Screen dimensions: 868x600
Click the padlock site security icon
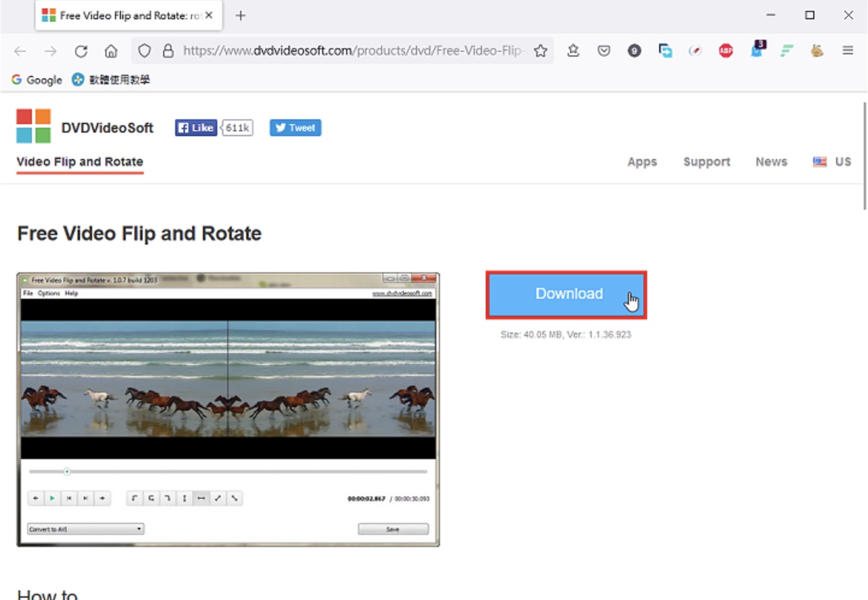click(169, 51)
